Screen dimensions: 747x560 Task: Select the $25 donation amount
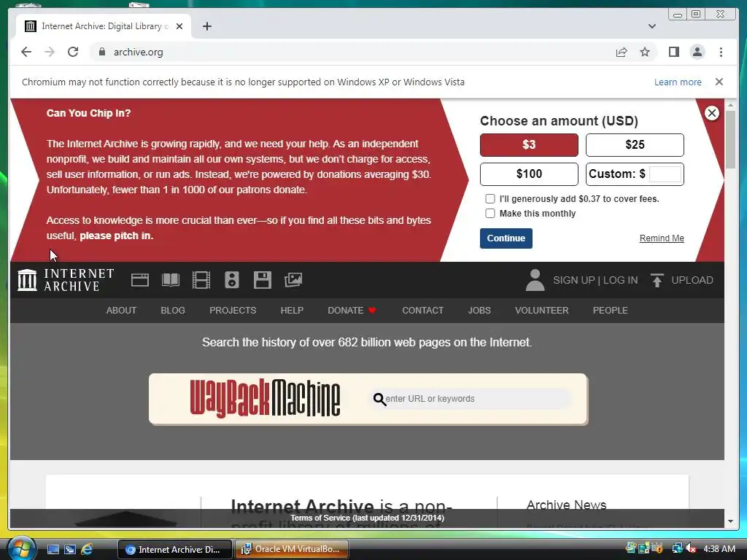(x=635, y=145)
